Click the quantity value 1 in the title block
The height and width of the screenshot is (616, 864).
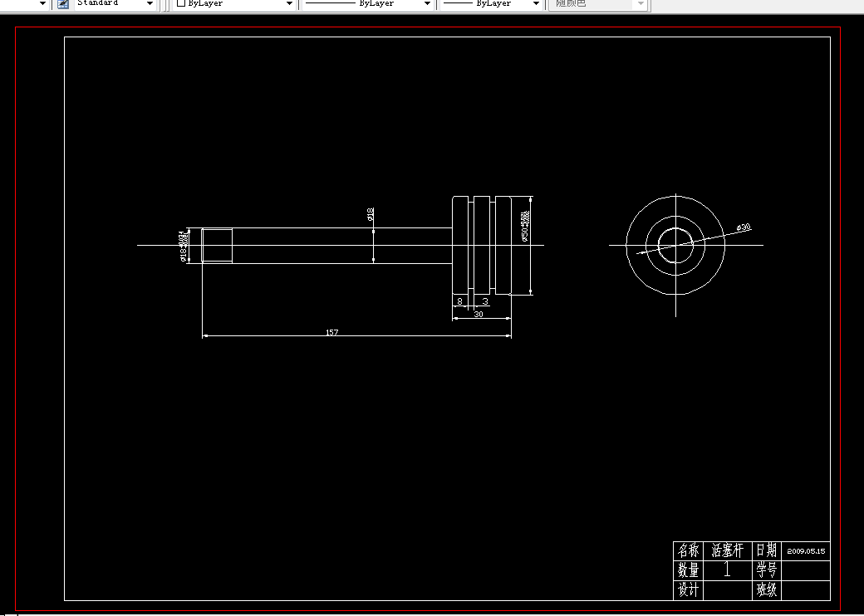tap(727, 570)
